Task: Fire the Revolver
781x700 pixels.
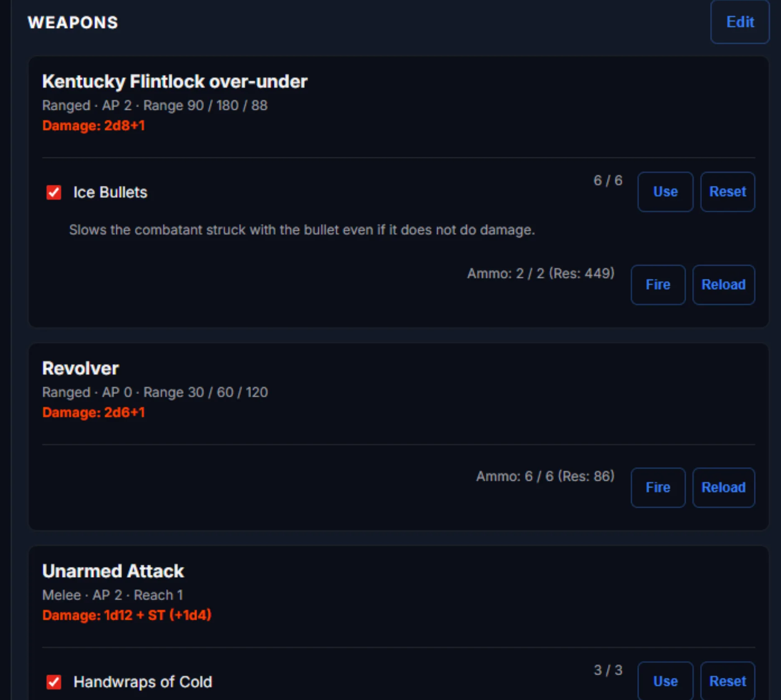Action: pos(658,487)
